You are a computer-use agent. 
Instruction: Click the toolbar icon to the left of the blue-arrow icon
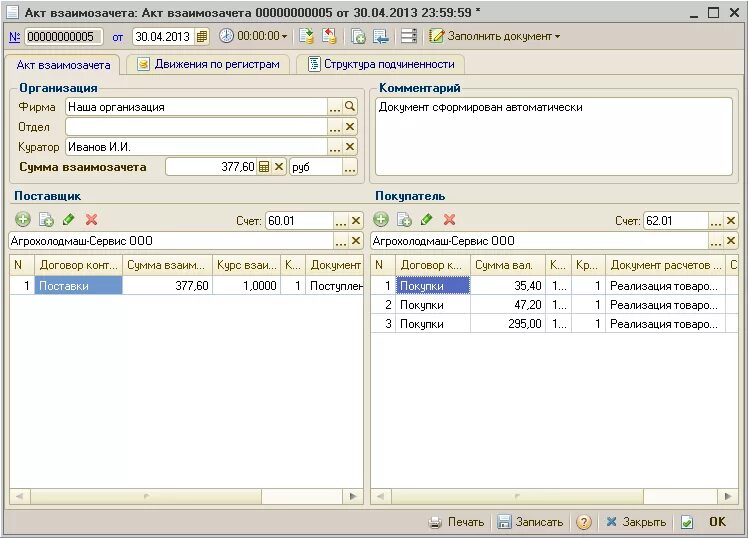click(358, 36)
